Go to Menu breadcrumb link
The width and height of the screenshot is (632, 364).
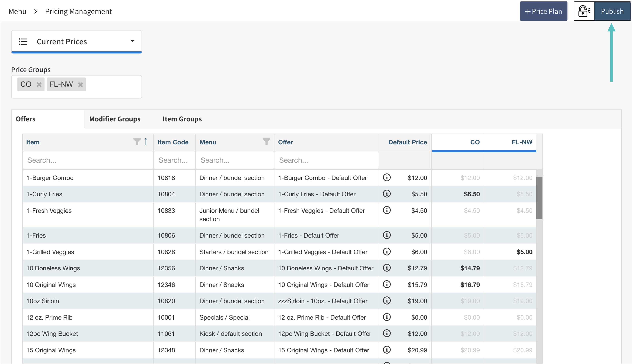click(x=17, y=12)
